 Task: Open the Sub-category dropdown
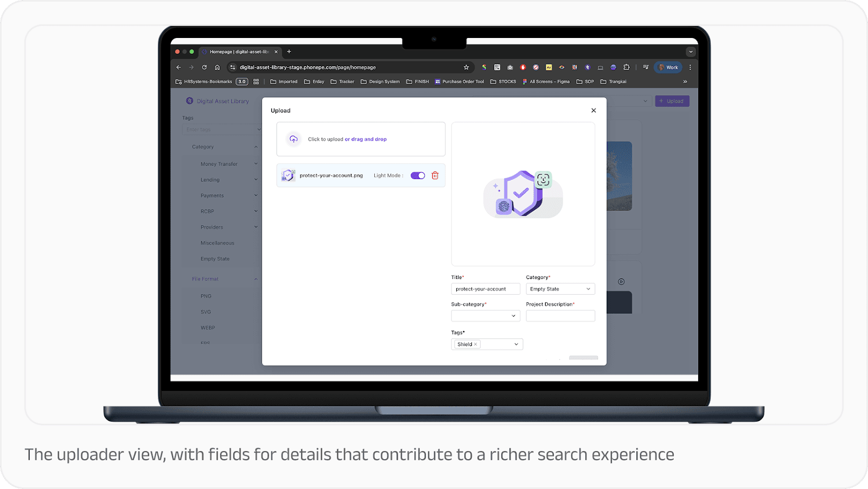(x=486, y=316)
